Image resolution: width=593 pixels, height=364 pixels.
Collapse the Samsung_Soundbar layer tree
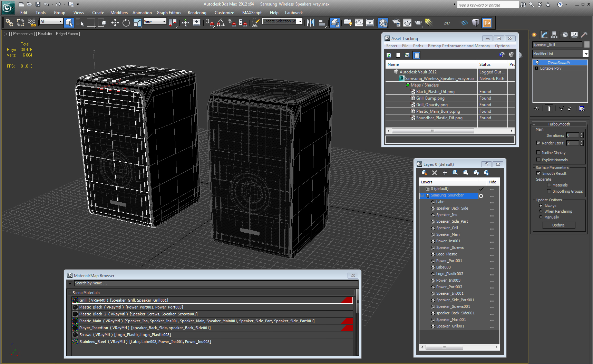[422, 195]
